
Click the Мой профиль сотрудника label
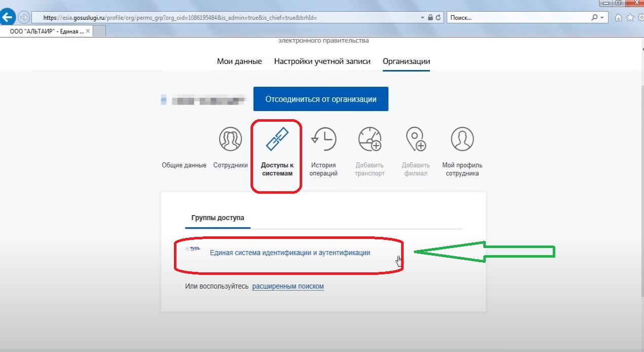point(462,169)
